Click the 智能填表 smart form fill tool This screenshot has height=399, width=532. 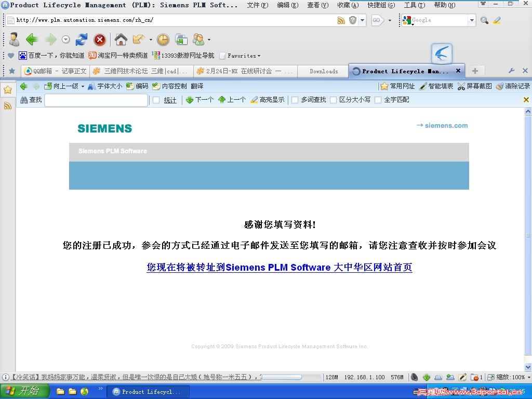pos(436,86)
